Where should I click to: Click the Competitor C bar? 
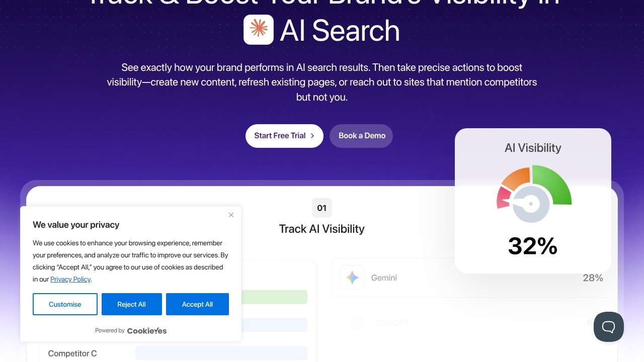click(221, 353)
